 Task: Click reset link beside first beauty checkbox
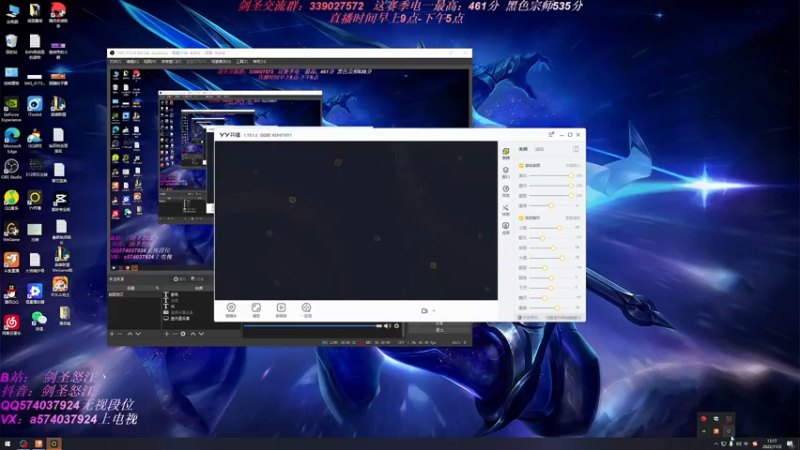573,165
